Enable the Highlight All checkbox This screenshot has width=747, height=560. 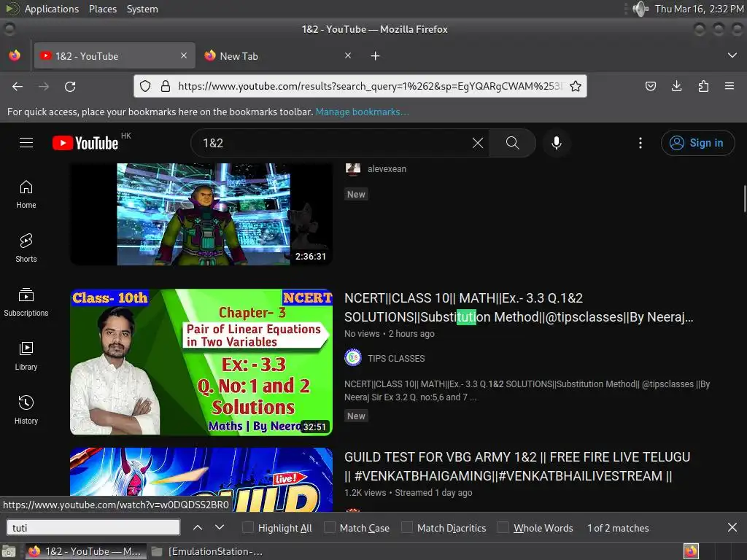(x=248, y=527)
